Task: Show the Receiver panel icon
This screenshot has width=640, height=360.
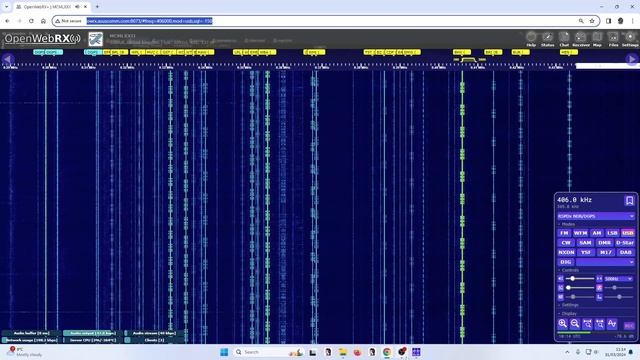Action: pyautogui.click(x=580, y=38)
